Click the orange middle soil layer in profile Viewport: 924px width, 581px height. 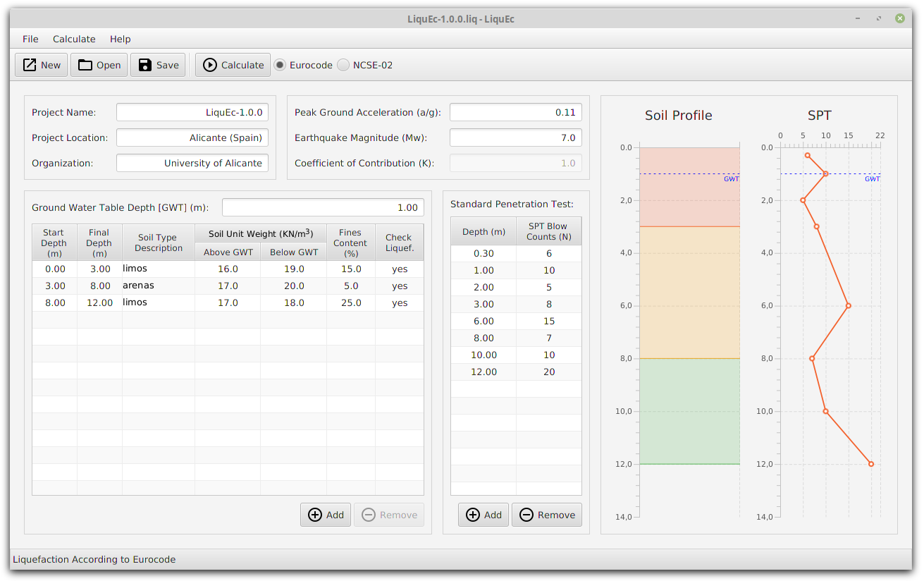(689, 293)
